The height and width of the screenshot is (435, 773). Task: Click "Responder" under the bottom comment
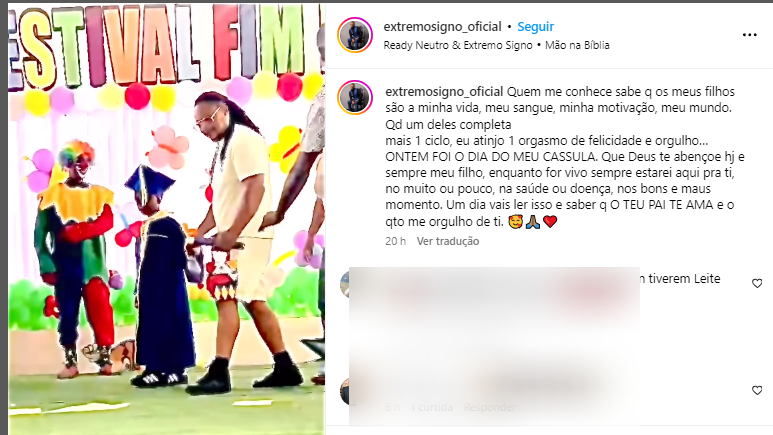tap(490, 407)
